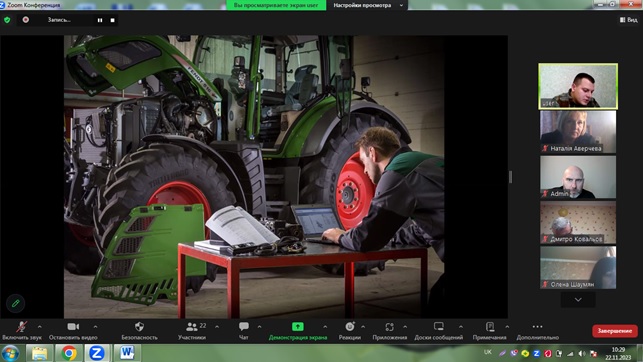Click the red Завершение button
The image size is (643, 362).
614,331
